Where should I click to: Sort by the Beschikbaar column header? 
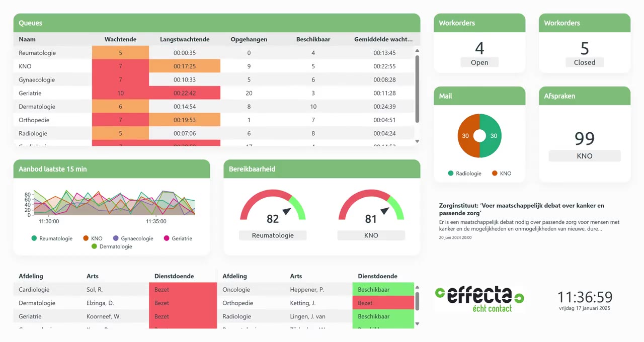(x=313, y=39)
